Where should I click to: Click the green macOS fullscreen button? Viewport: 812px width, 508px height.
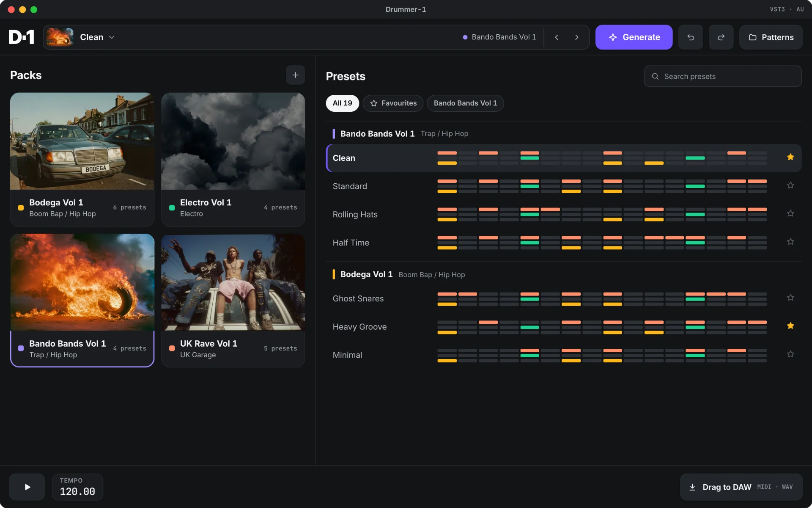tap(34, 9)
